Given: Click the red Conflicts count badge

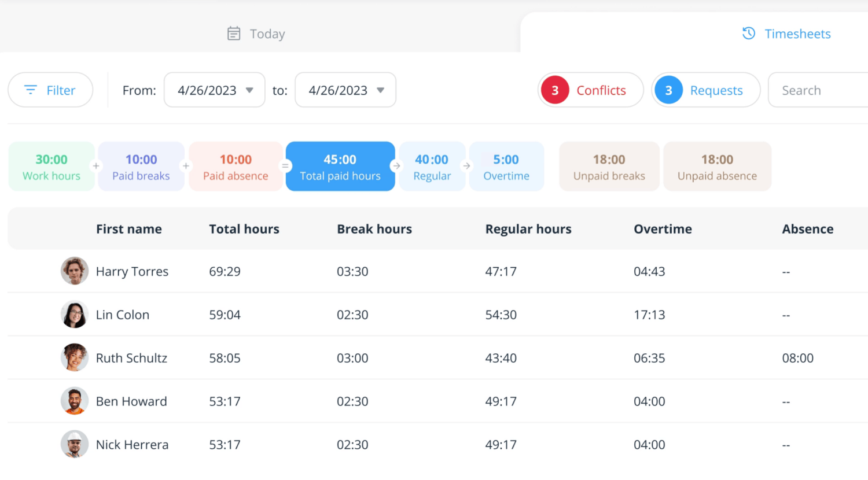Looking at the screenshot, I should point(554,90).
